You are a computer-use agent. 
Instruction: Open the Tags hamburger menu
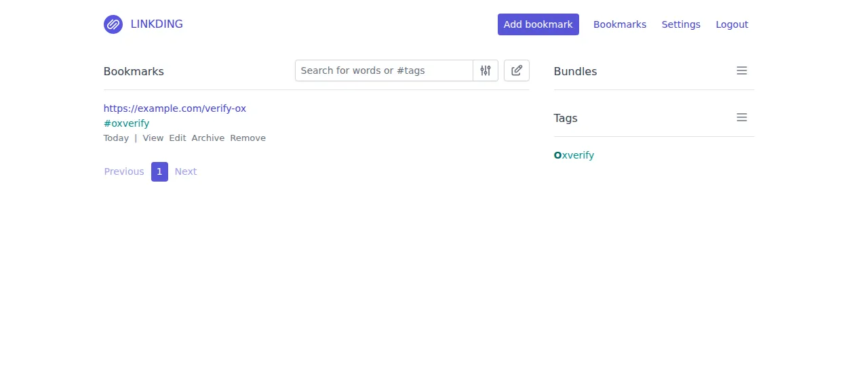pos(742,117)
